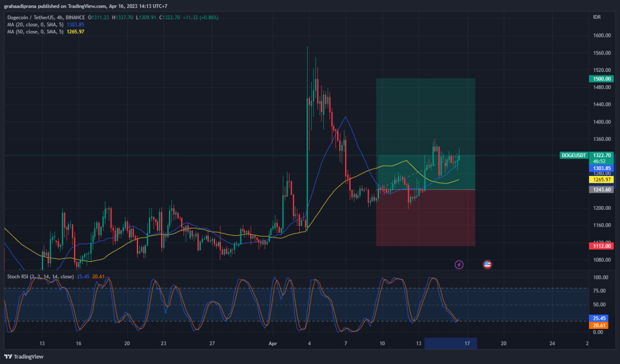Click the green 1500.00 target price label
Image resolution: width=620 pixels, height=364 pixels.
click(x=601, y=79)
